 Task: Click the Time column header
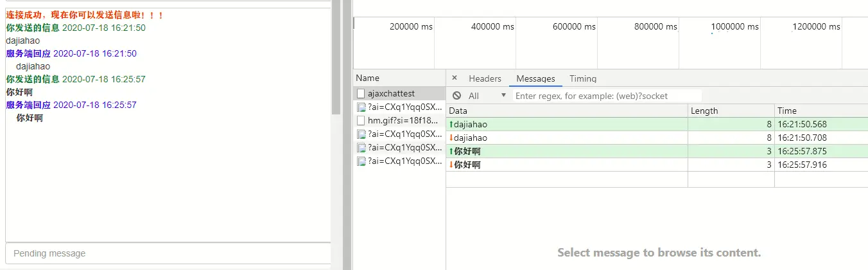[821, 111]
